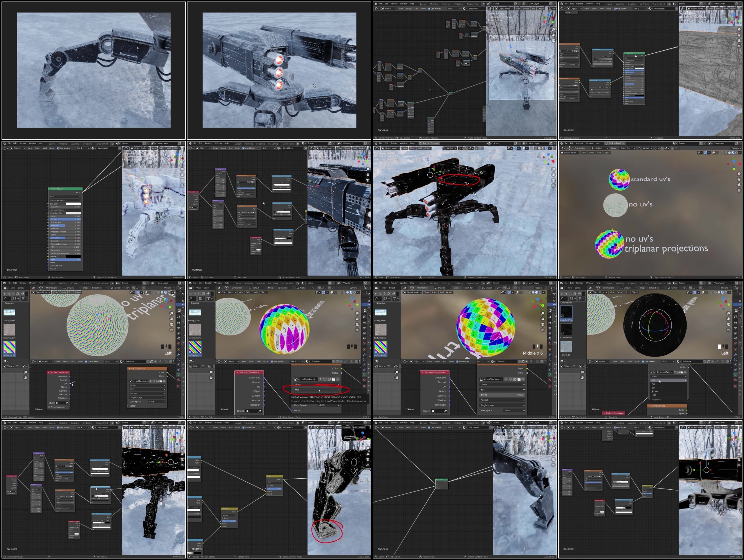
Task: Open the red-circled Flat projection dropdown
Action: point(317,389)
